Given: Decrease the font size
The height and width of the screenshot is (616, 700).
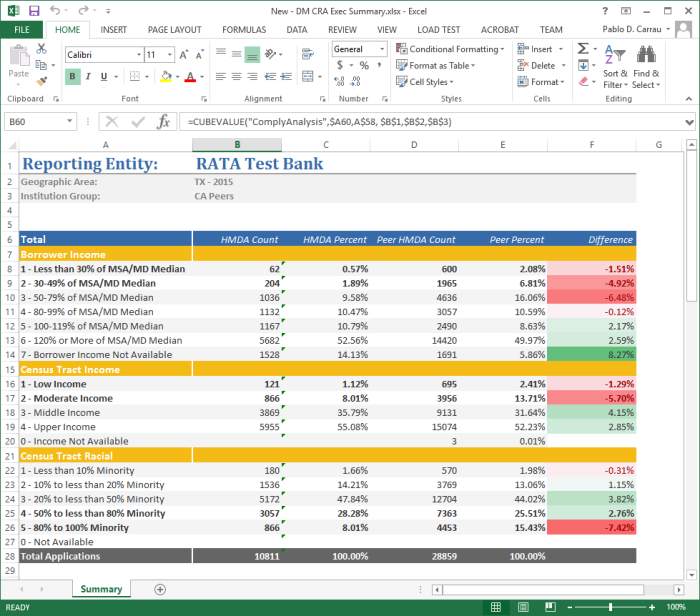Looking at the screenshot, I should (x=200, y=54).
